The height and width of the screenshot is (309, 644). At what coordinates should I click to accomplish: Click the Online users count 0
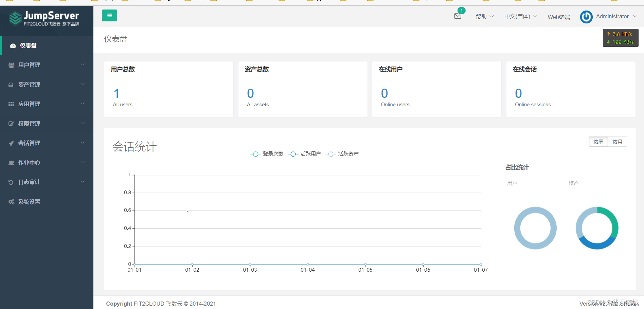tap(384, 93)
